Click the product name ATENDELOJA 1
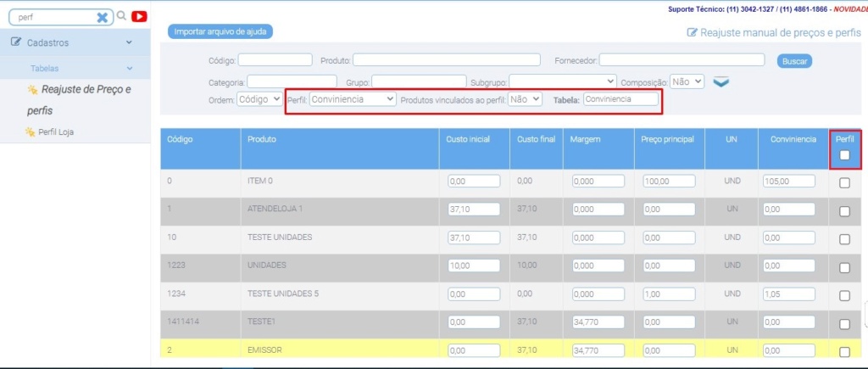This screenshot has height=369, width=868. pos(275,209)
